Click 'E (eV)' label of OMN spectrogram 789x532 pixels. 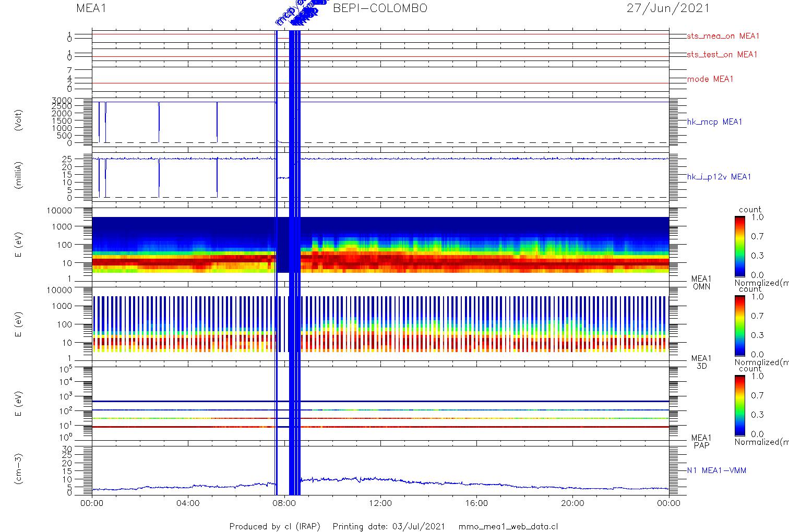[19, 245]
